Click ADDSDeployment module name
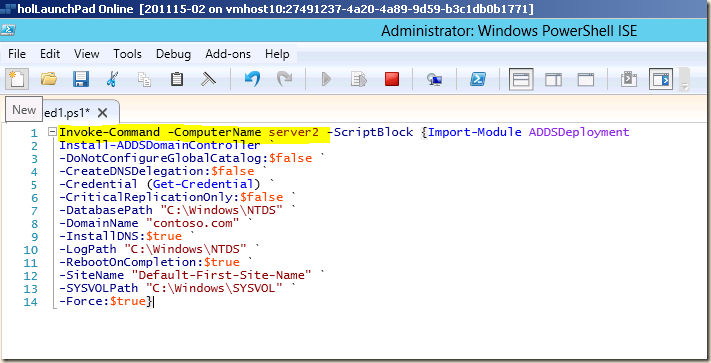The image size is (711, 363). pos(579,132)
